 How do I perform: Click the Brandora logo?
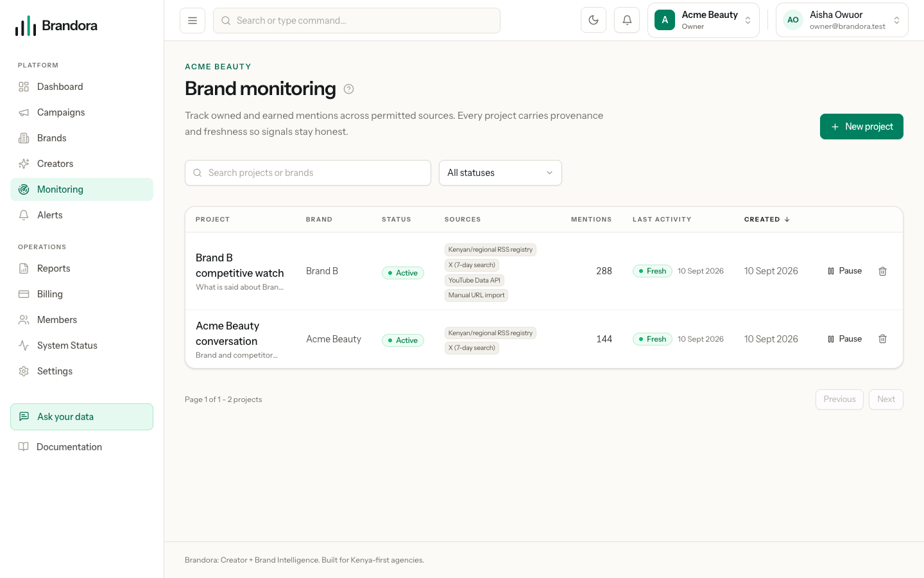point(56,26)
